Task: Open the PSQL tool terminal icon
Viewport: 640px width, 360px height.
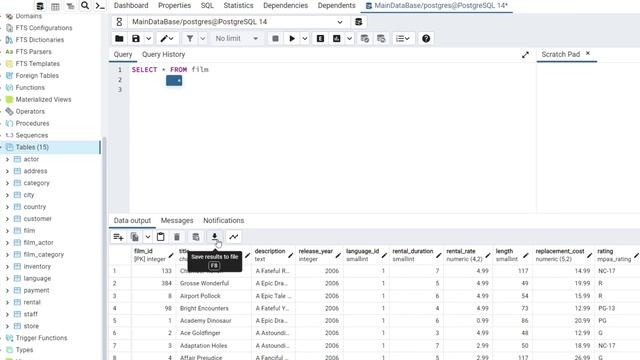Action: (100, 6)
